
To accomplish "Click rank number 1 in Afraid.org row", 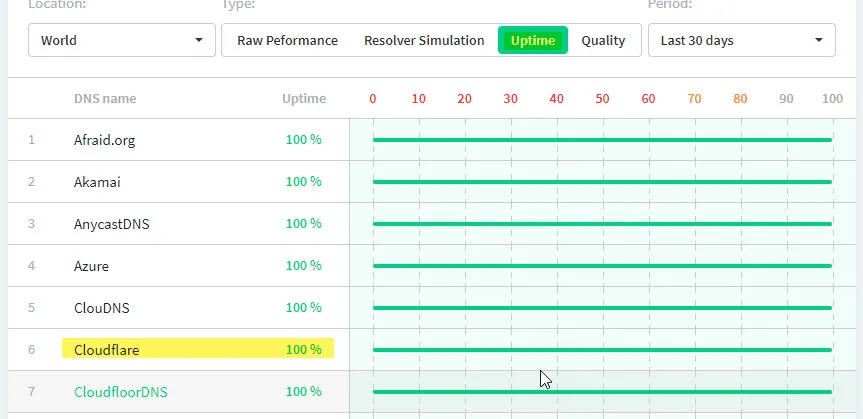I will pos(31,140).
